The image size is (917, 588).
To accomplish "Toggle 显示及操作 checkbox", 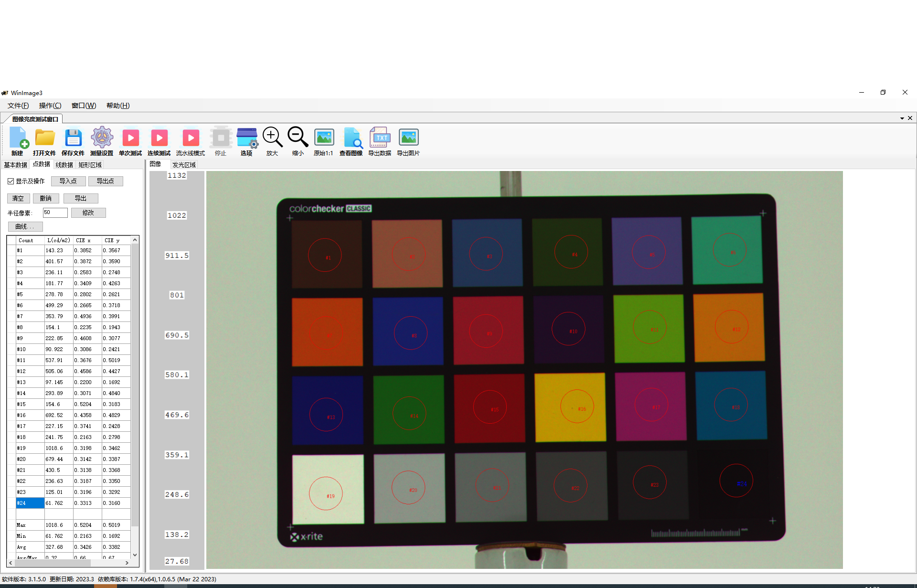I will (11, 182).
